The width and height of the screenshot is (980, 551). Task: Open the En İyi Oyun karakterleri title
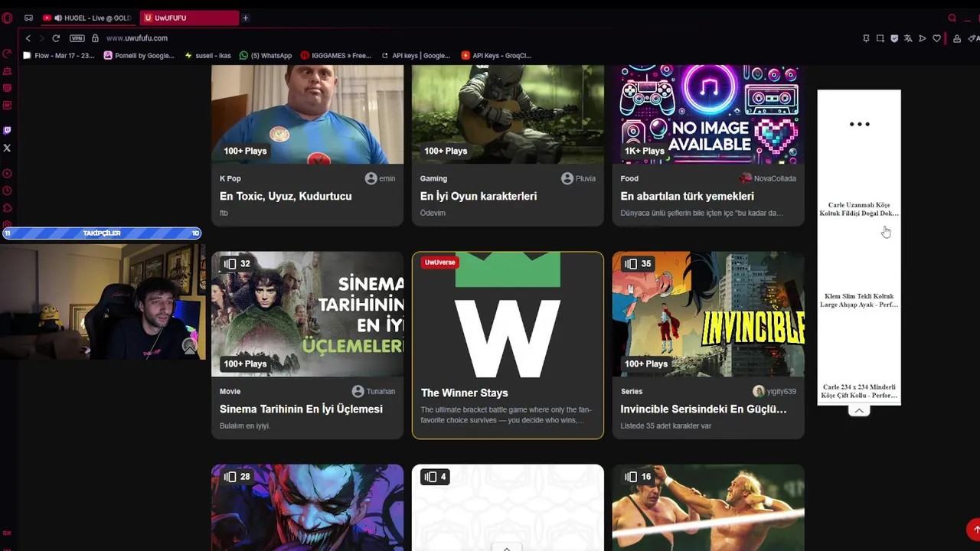pyautogui.click(x=479, y=196)
